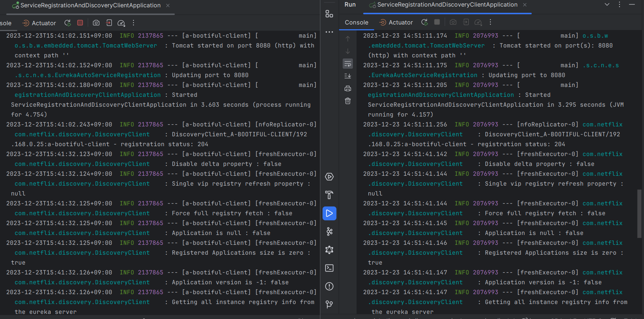This screenshot has width=644, height=319.
Task: Click disabled stop button in right panel
Action: (x=437, y=22)
